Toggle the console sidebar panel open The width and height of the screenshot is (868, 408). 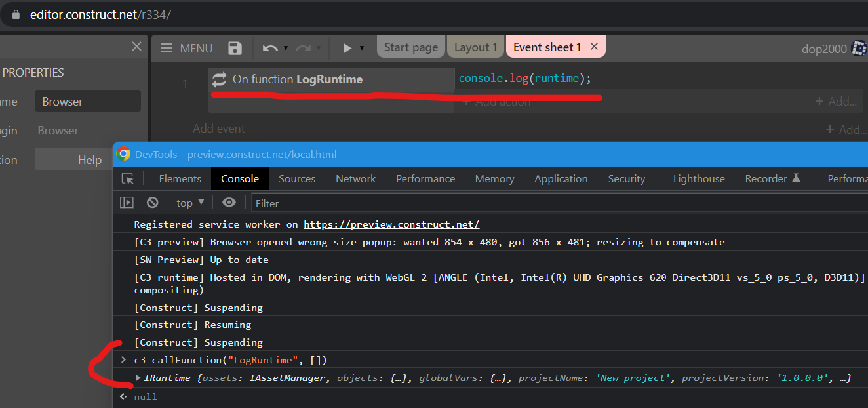[127, 202]
